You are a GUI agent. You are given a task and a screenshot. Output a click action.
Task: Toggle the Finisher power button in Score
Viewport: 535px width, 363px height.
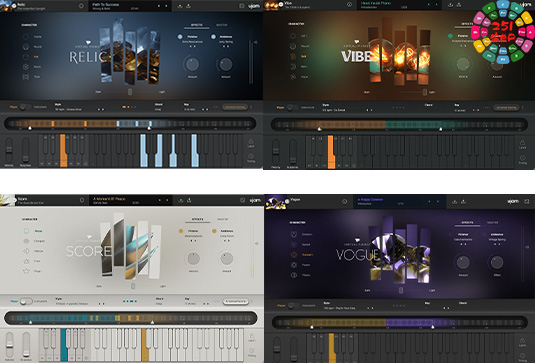click(x=181, y=231)
